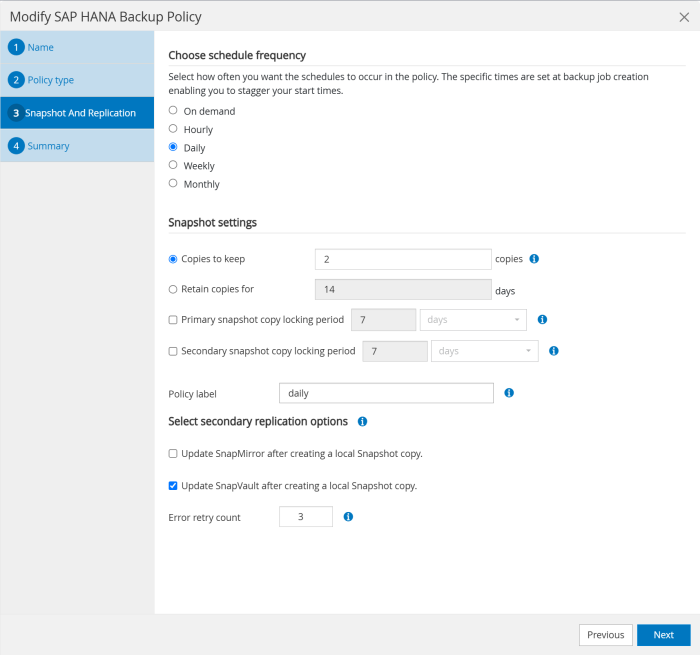Click the Retain copies for days field
This screenshot has height=655, width=700.
(x=403, y=289)
